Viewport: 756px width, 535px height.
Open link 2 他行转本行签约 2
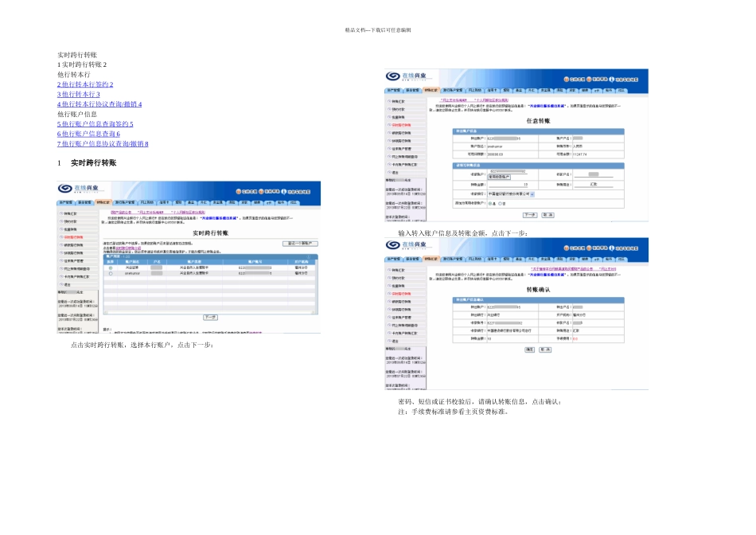click(x=85, y=84)
